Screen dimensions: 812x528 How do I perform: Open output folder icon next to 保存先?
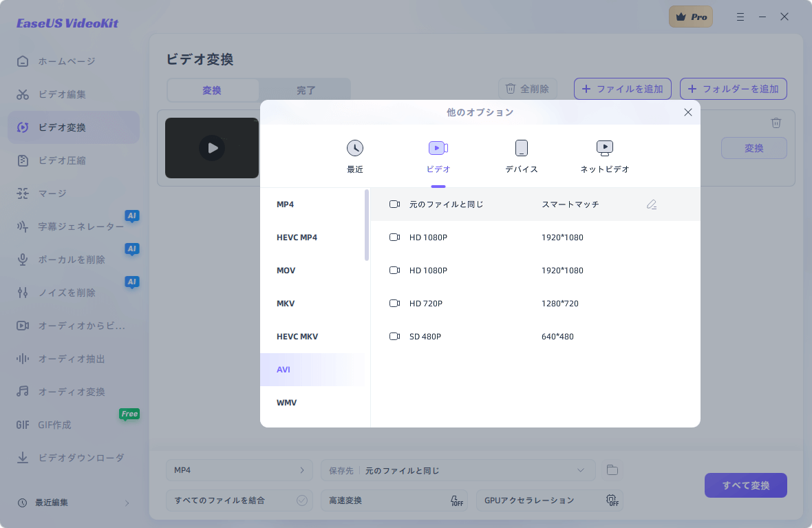(x=612, y=470)
